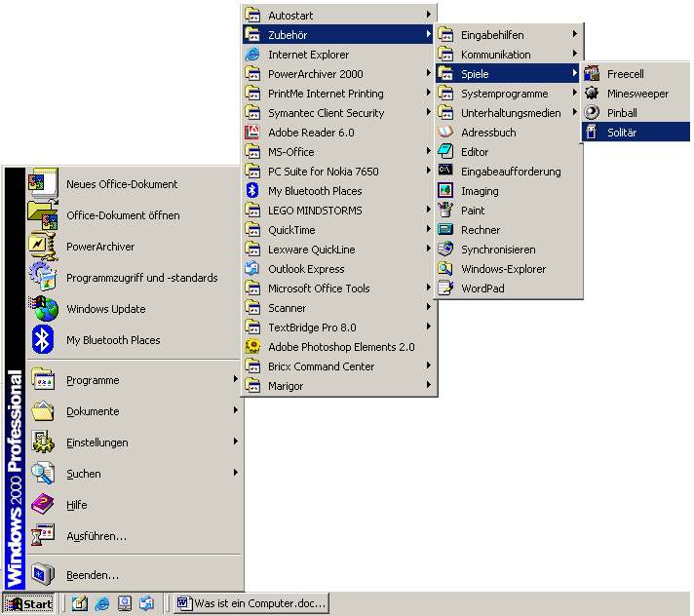Click the Adobe Photoshop Elements sunflower icon
Image resolution: width=694 pixels, height=616 pixels.
pyautogui.click(x=252, y=346)
